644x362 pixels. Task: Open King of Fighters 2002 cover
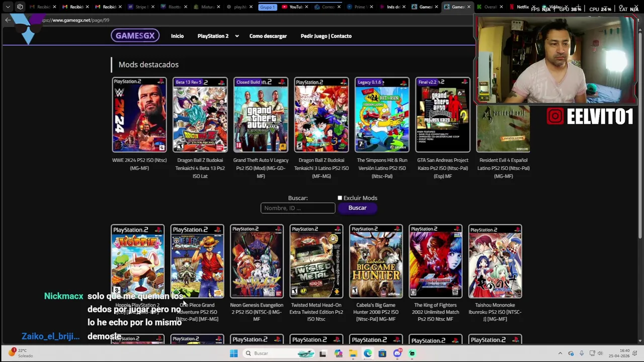[x=436, y=261]
